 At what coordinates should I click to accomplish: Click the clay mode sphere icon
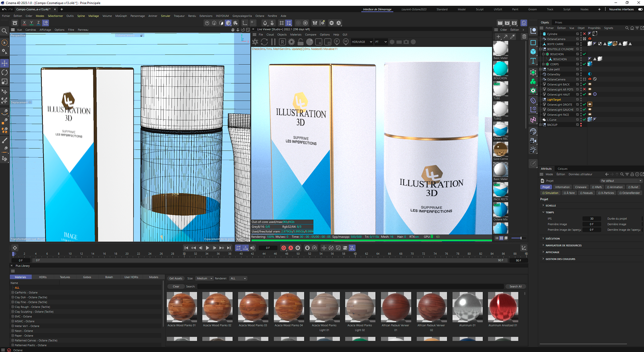point(310,42)
